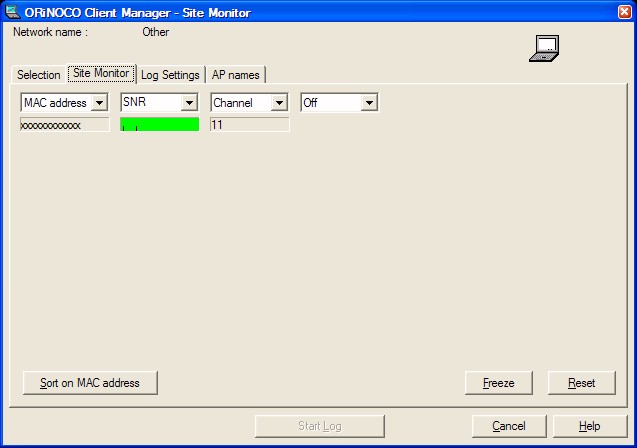Click the laptop connection status icon
Image resolution: width=637 pixels, height=448 pixels.
[x=544, y=48]
